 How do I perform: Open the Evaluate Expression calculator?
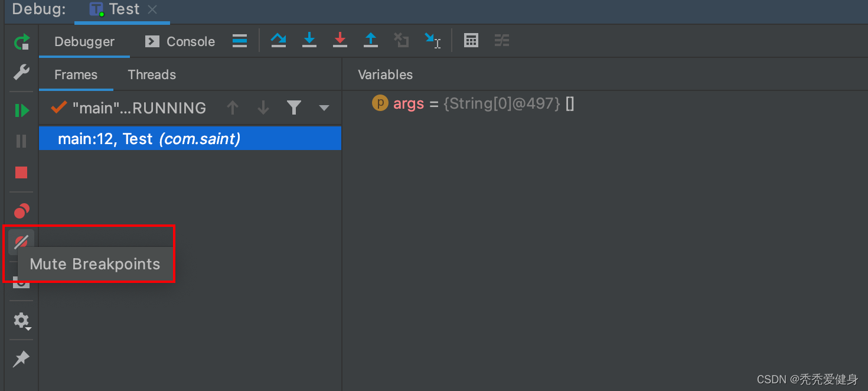point(471,40)
